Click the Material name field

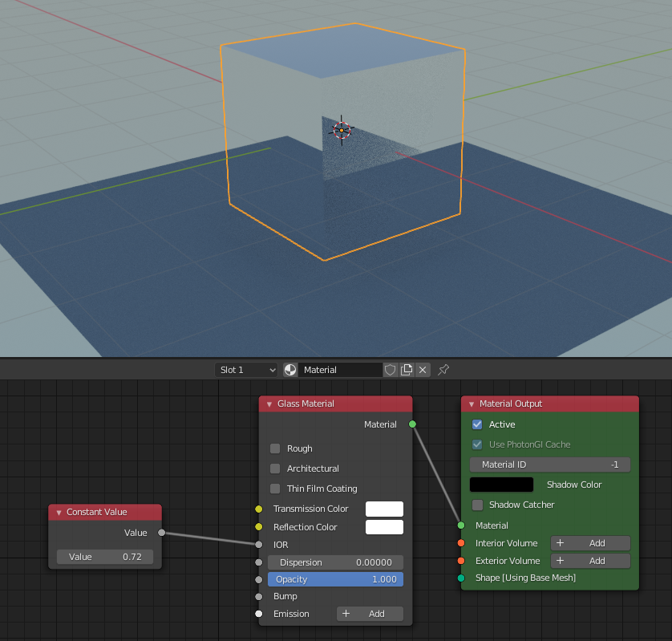340,370
